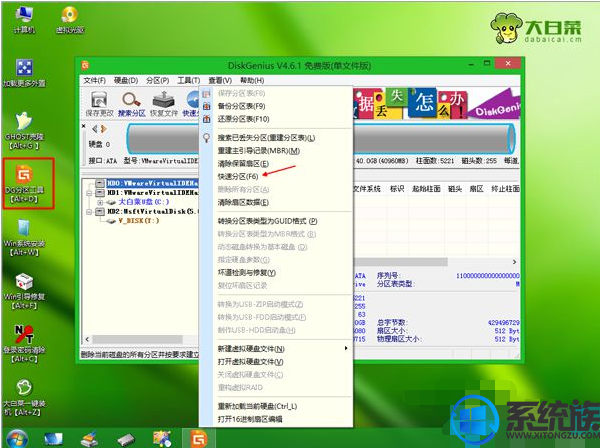Choose 快速分区(F6) from the menu
This screenshot has height=448, width=600.
point(238,176)
